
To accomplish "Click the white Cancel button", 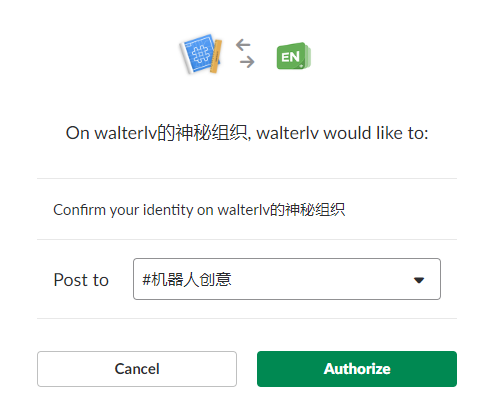I will (x=137, y=369).
